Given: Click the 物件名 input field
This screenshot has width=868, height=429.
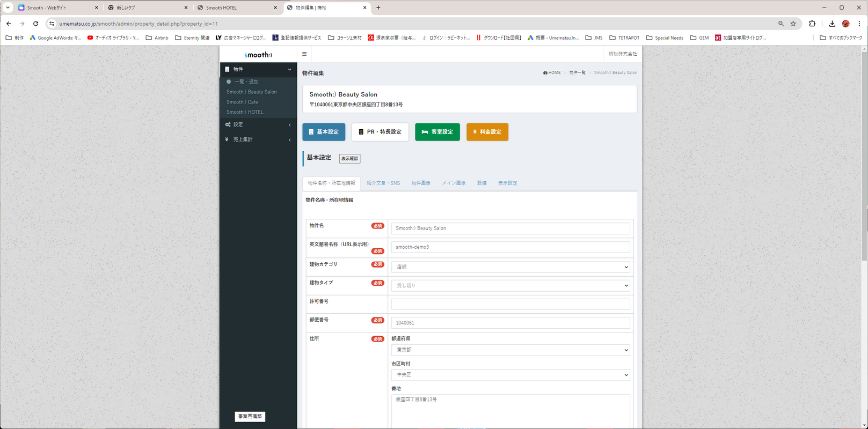Looking at the screenshot, I should (x=510, y=228).
